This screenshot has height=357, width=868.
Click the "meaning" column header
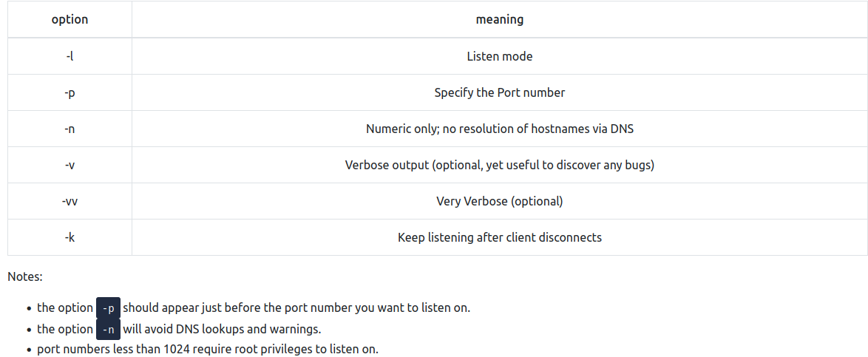pyautogui.click(x=499, y=20)
